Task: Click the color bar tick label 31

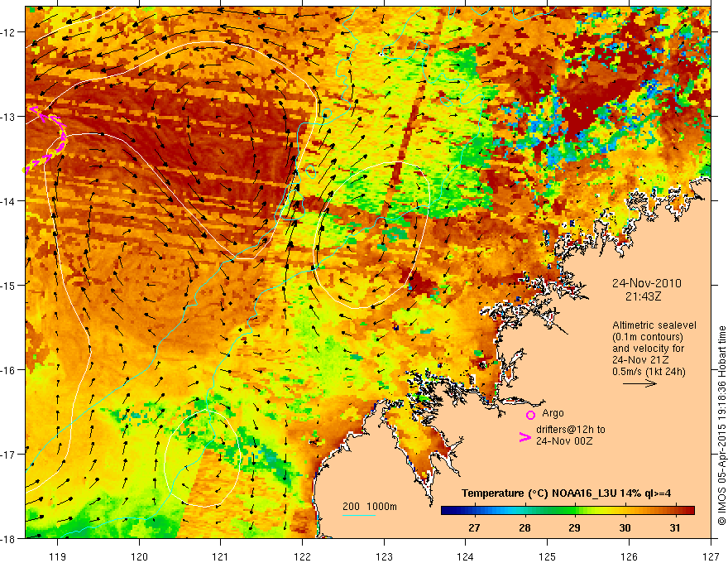Action: tap(675, 527)
